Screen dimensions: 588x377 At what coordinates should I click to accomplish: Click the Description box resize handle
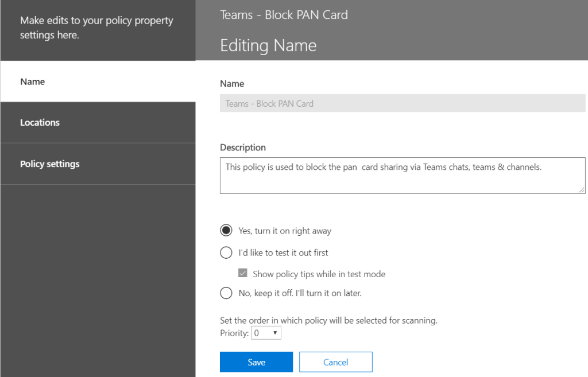(582, 190)
